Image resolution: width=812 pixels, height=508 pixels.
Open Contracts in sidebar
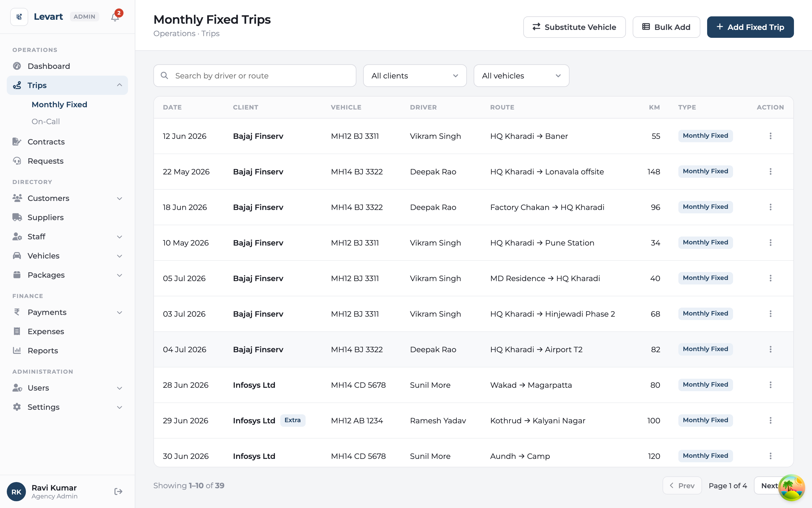click(x=67, y=142)
